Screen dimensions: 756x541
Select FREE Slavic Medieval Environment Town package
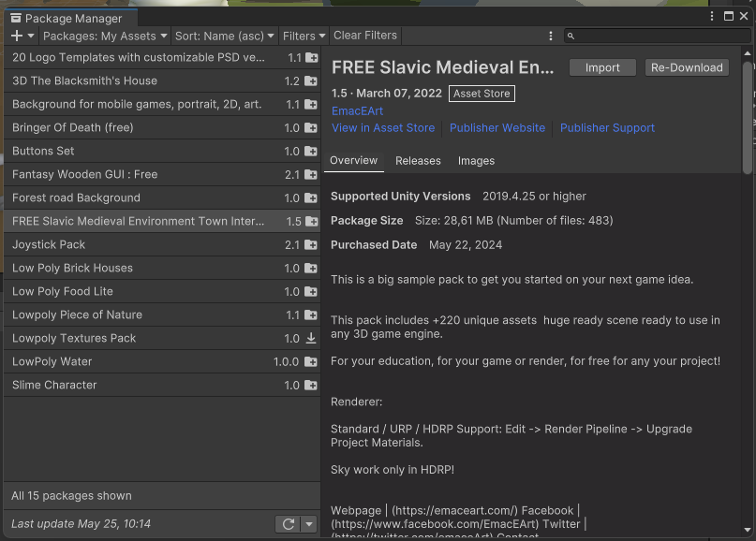[162, 221]
